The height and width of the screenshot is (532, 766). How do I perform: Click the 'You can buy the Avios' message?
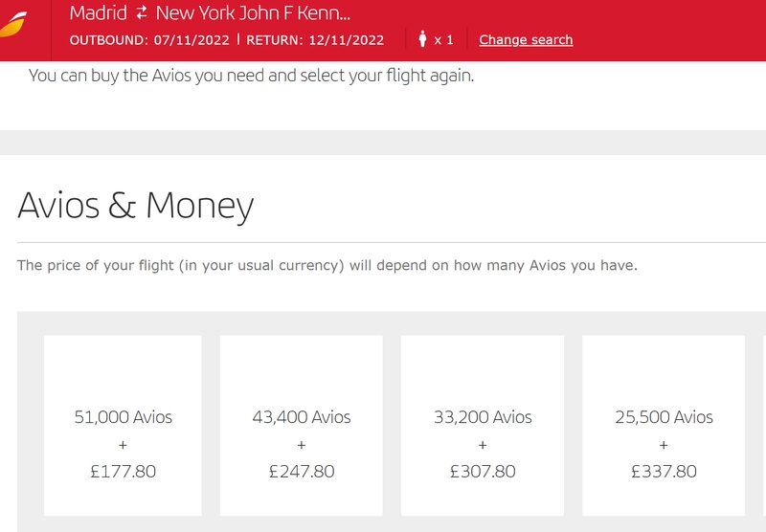tap(251, 76)
